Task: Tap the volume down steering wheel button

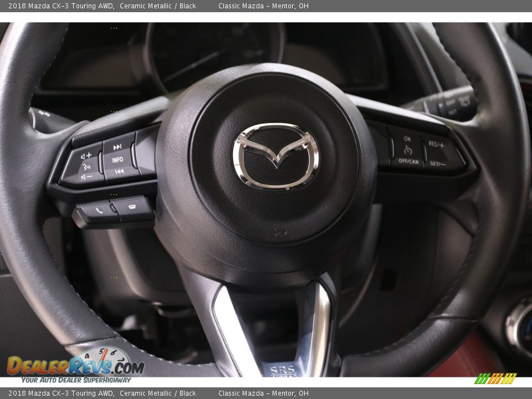Action: click(86, 177)
